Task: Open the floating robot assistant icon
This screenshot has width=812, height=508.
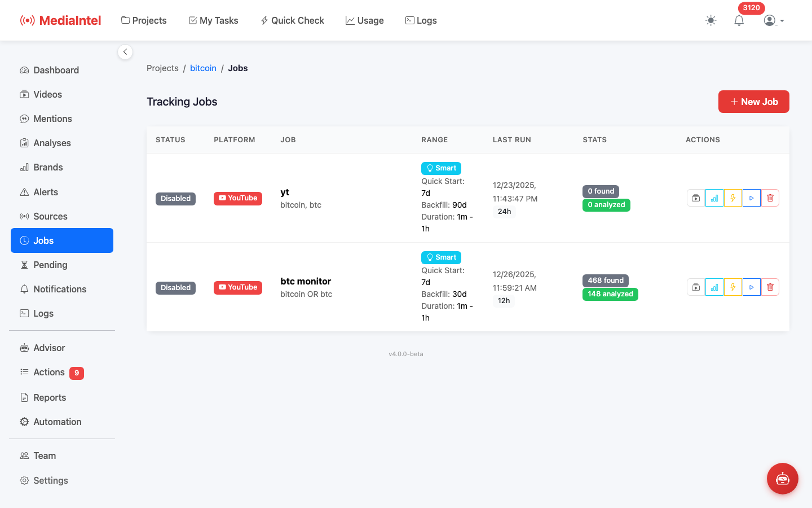Action: tap(783, 478)
